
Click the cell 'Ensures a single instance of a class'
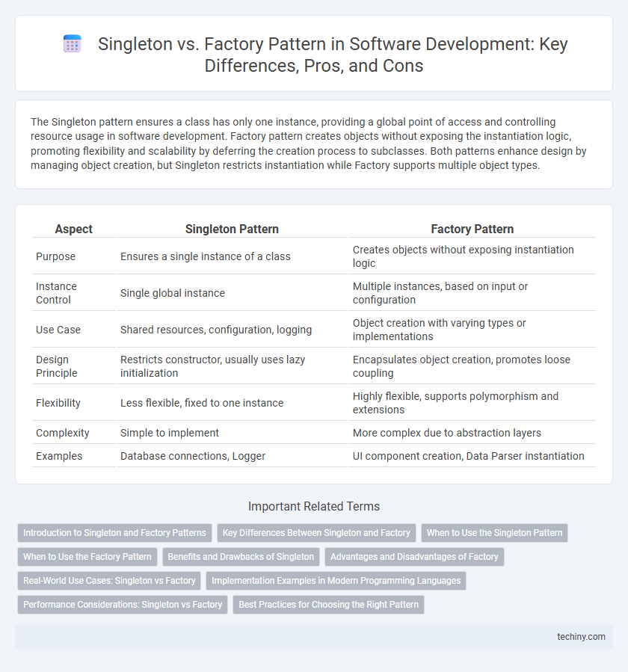click(232, 256)
